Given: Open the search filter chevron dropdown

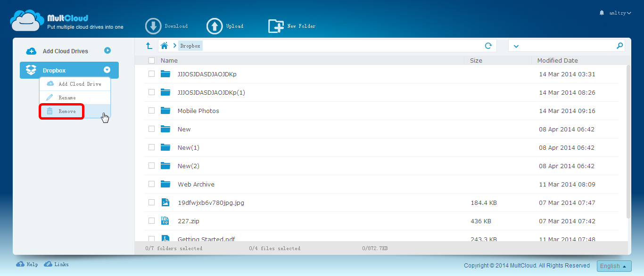Looking at the screenshot, I should (x=516, y=46).
